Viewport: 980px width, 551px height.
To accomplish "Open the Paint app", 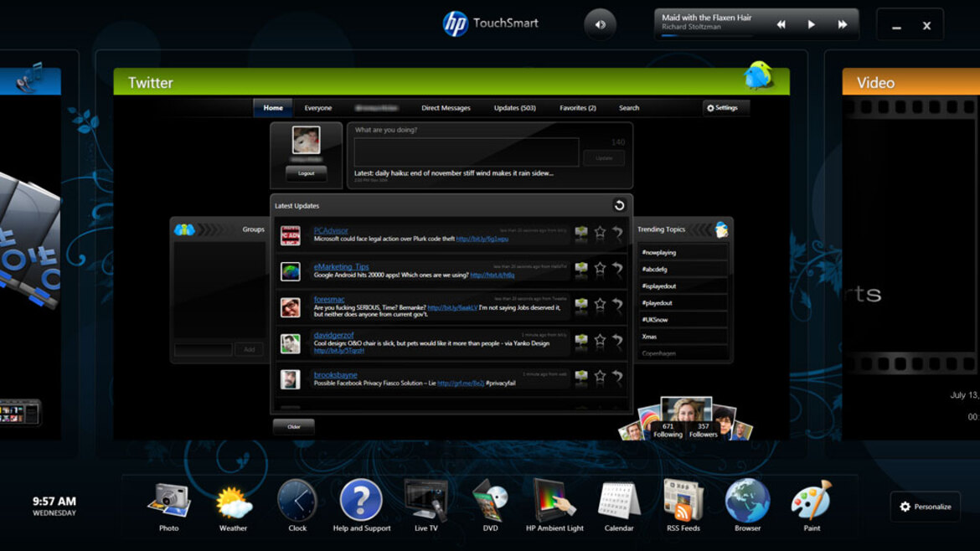I will click(812, 501).
